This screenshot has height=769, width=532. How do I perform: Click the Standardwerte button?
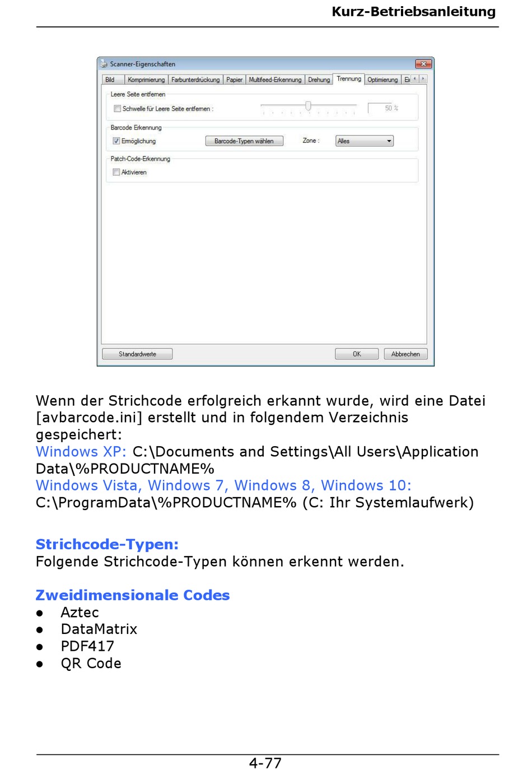(137, 354)
